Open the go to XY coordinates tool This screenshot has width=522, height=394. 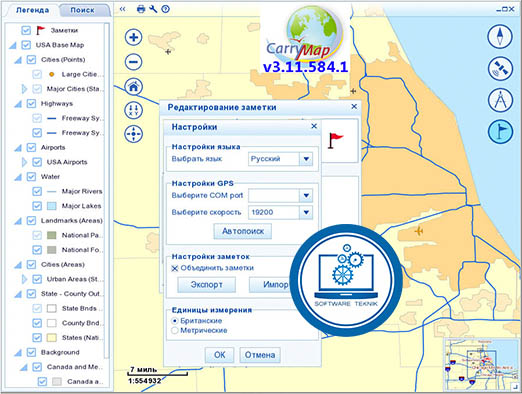134,110
